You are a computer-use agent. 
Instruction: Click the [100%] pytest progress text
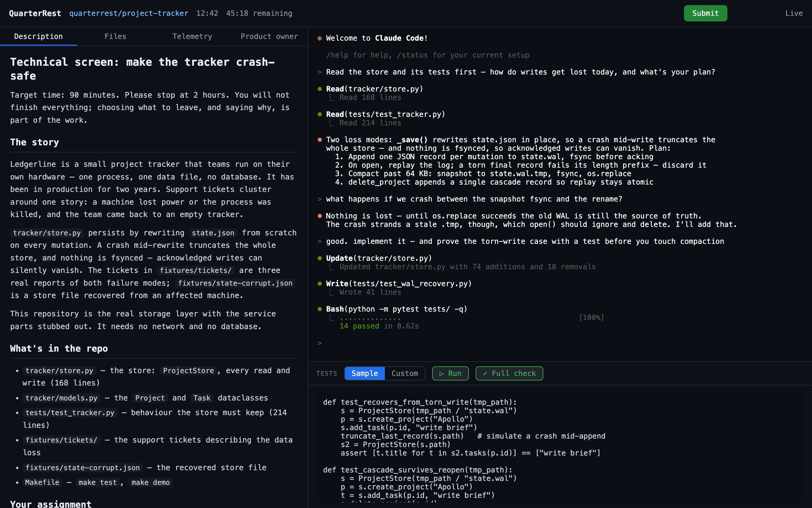click(x=592, y=317)
